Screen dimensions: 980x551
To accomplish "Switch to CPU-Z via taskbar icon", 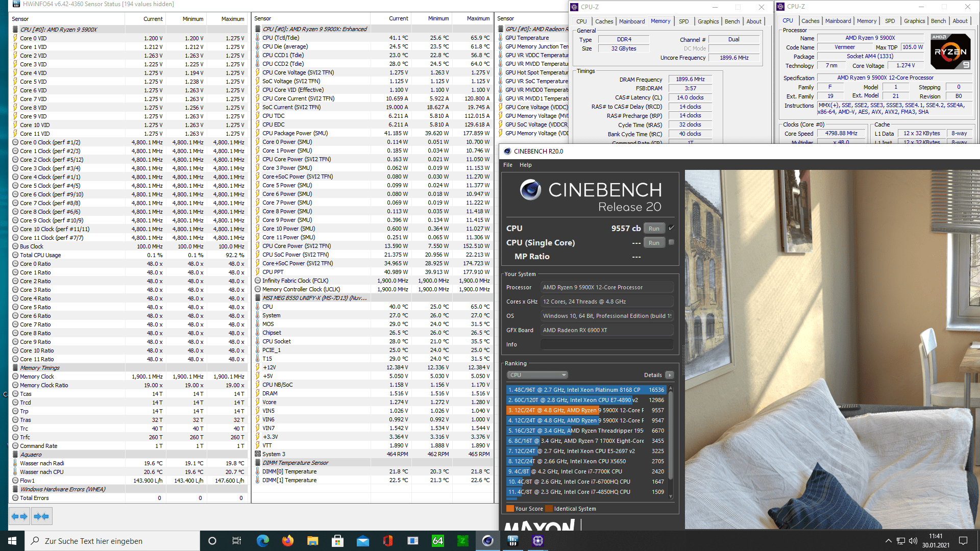I will (x=537, y=541).
